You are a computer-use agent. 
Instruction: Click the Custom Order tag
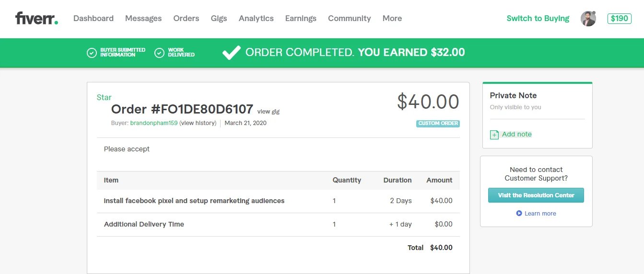437,124
